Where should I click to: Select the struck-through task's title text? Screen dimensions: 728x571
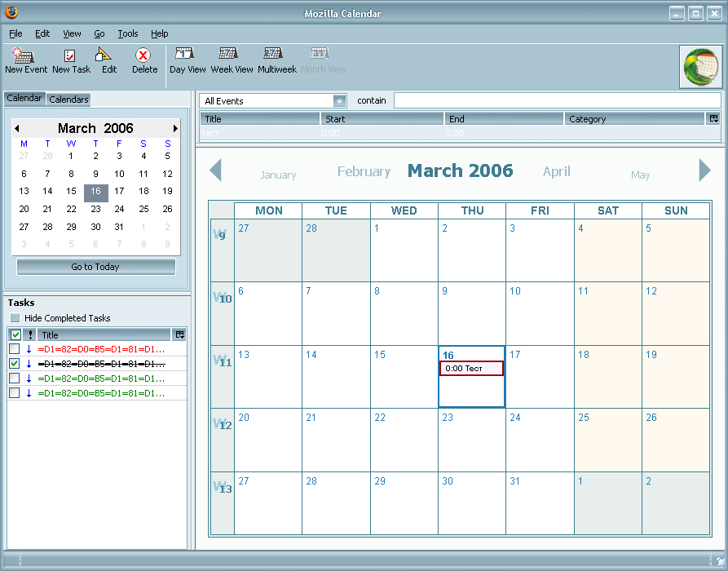point(101,364)
